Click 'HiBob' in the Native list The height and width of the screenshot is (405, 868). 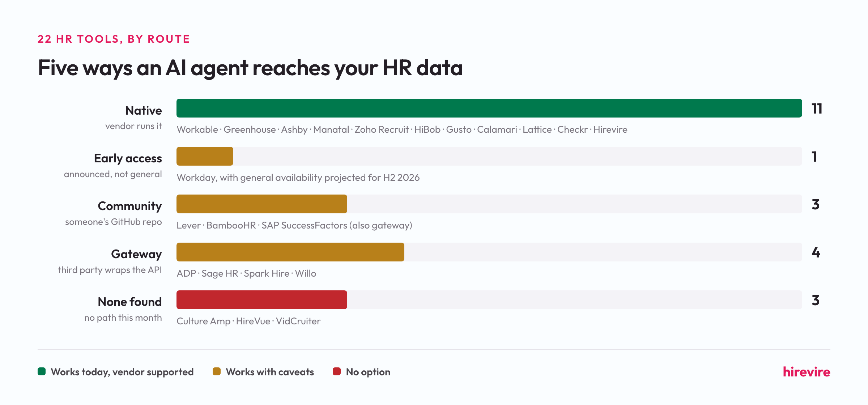pos(427,129)
